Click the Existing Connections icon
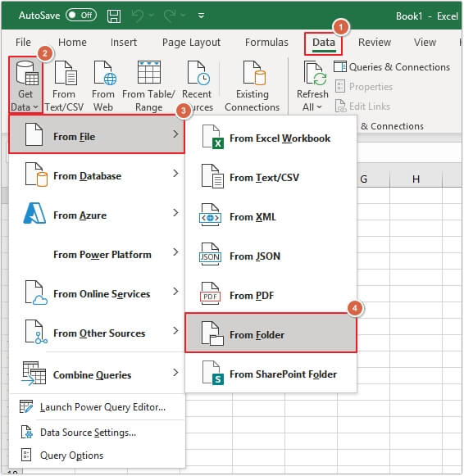The height and width of the screenshot is (476, 464). [x=254, y=73]
